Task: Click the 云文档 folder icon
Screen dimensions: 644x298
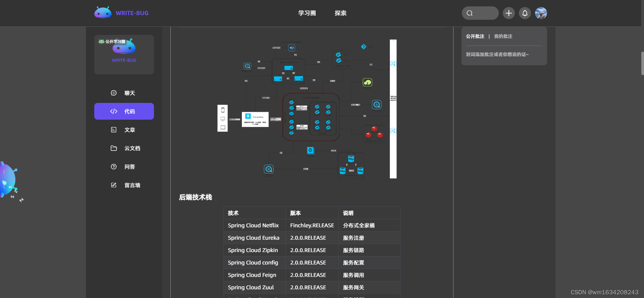Action: click(x=114, y=148)
